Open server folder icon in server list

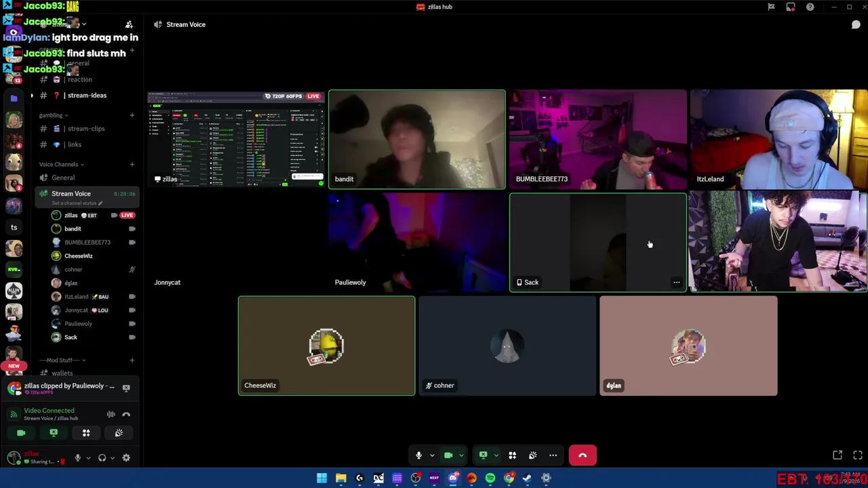click(x=14, y=99)
